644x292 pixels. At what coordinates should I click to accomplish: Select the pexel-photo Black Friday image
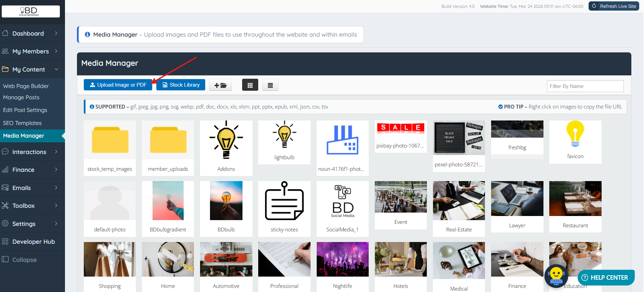coord(459,146)
